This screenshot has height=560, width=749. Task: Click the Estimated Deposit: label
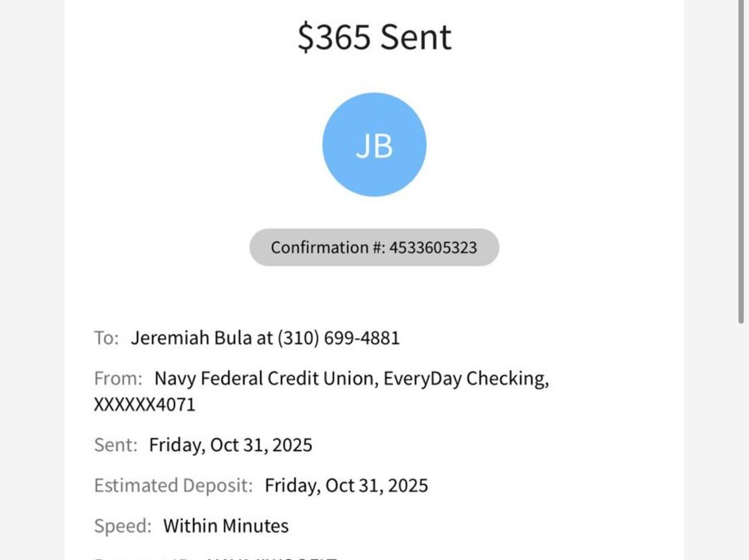(173, 485)
